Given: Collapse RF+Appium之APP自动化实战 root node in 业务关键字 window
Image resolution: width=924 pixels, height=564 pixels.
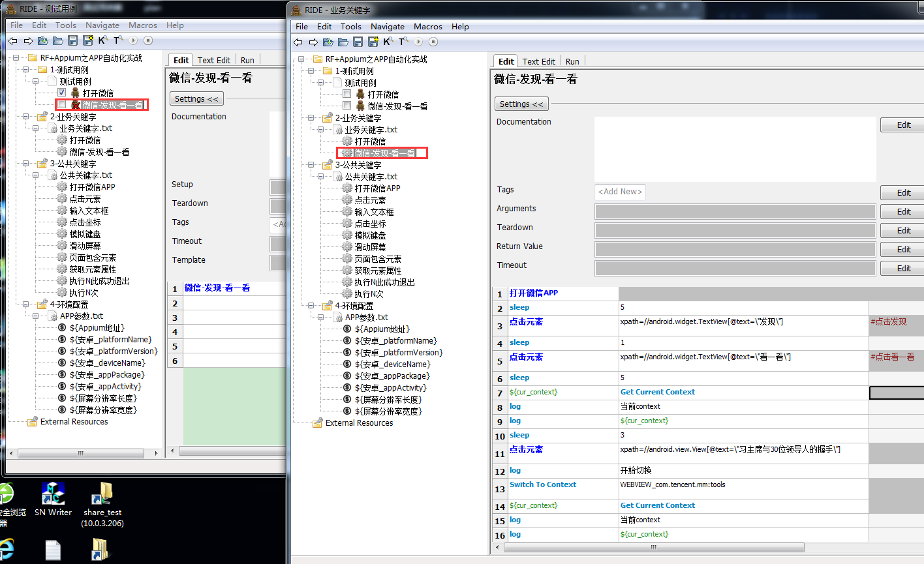Looking at the screenshot, I should coord(301,59).
